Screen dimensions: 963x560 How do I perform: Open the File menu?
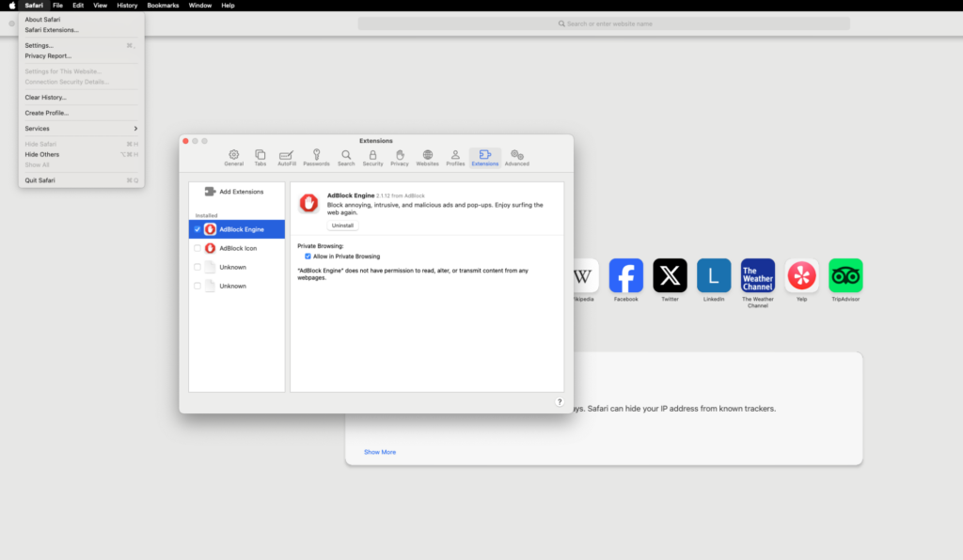click(x=57, y=6)
